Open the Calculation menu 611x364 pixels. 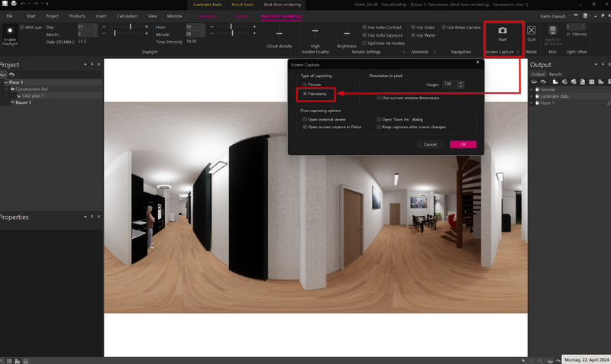pos(128,15)
